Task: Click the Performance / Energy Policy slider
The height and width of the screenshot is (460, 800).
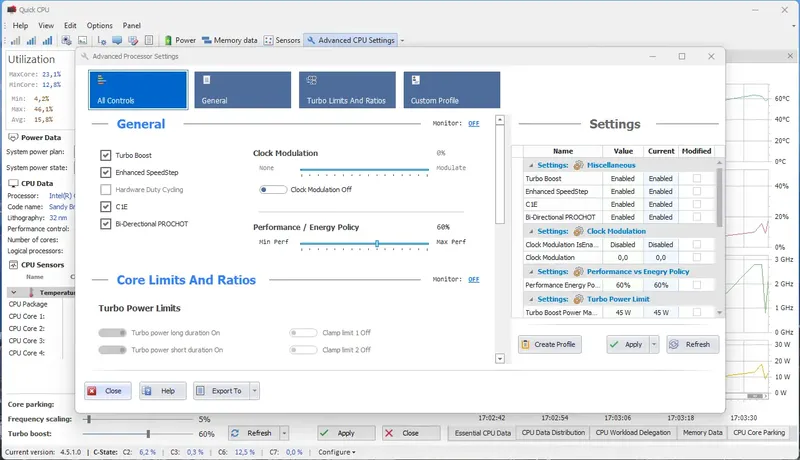Action: (364, 244)
